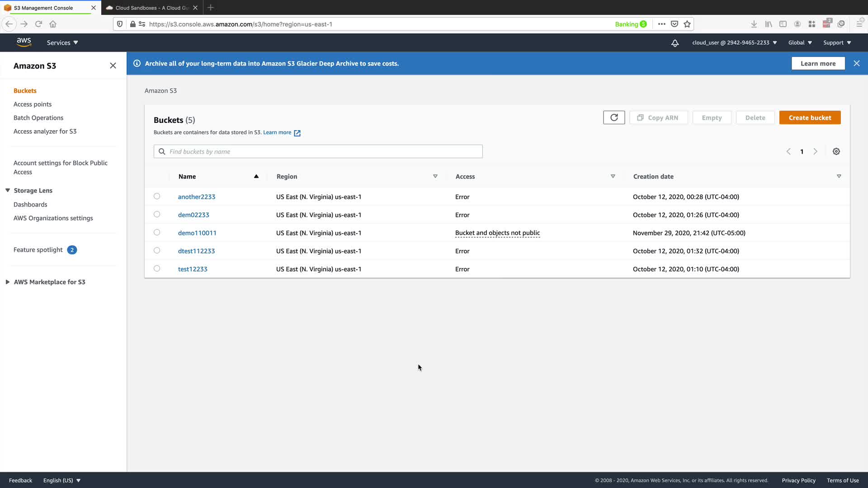
Task: Open the cloud_user account dropdown
Action: tap(734, 42)
